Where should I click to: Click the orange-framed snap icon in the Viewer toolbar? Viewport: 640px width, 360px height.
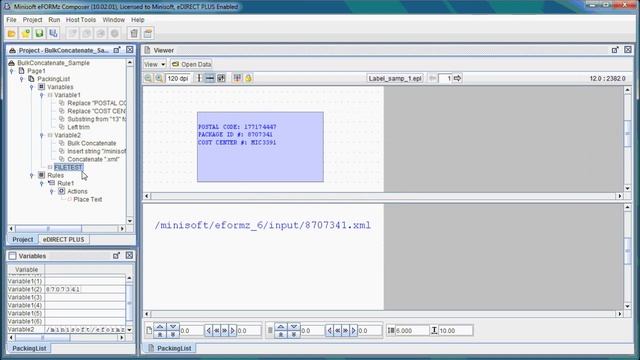click(237, 78)
